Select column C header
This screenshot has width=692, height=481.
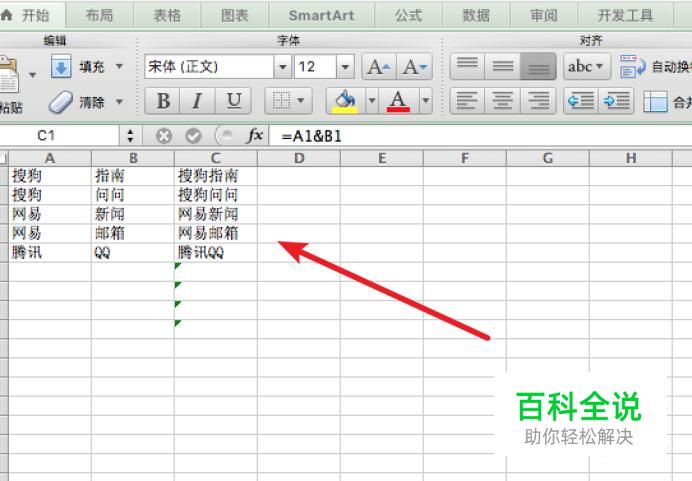coord(216,158)
